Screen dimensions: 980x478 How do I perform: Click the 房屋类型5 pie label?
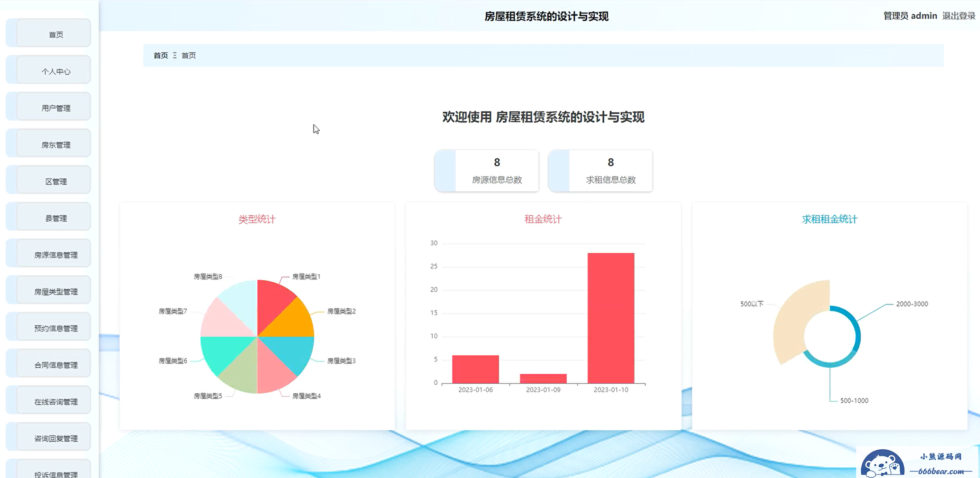[208, 396]
